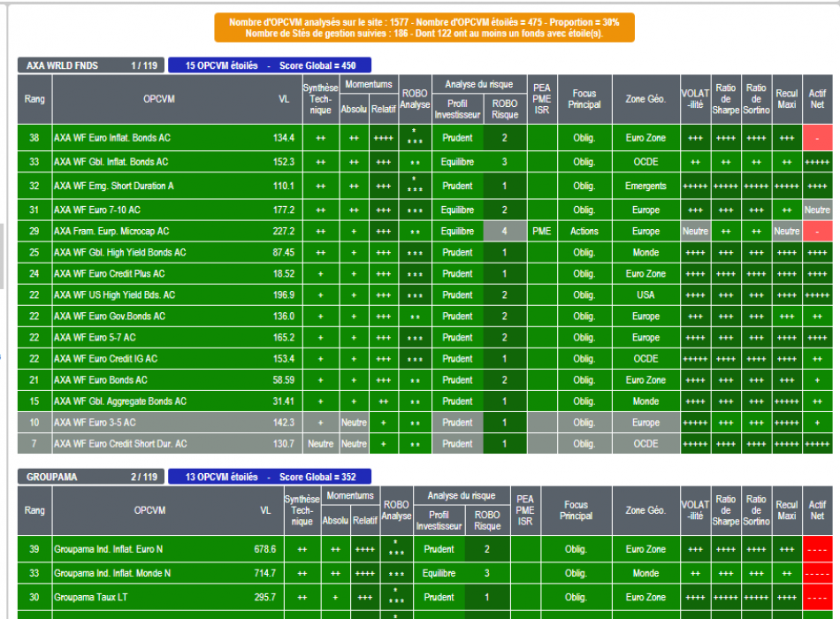Viewport: 840px width, 619px height.
Task: Open the GROUPAMA company header label
Action: tap(91, 477)
